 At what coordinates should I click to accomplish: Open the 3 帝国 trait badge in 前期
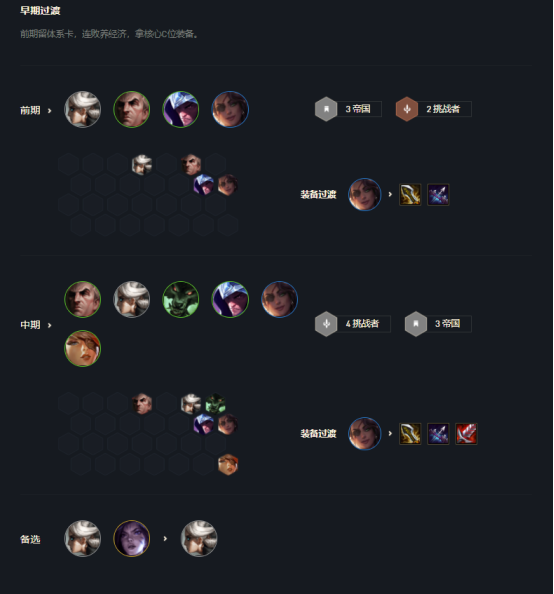click(x=348, y=109)
